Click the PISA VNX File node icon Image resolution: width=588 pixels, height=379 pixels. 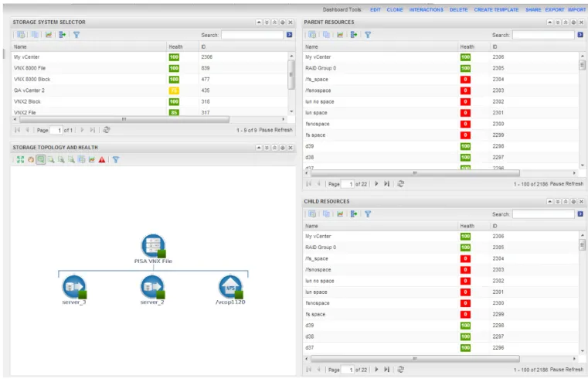click(x=153, y=246)
